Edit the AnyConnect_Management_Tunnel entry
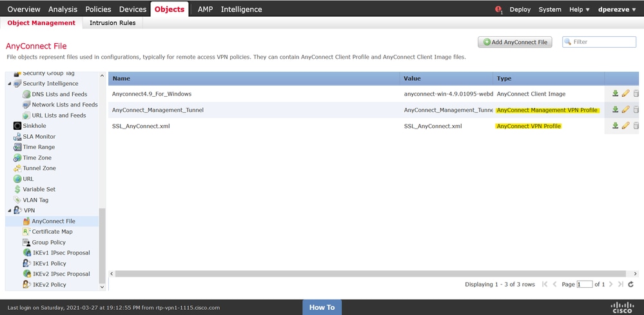Image resolution: width=644 pixels, height=315 pixels. coord(625,109)
